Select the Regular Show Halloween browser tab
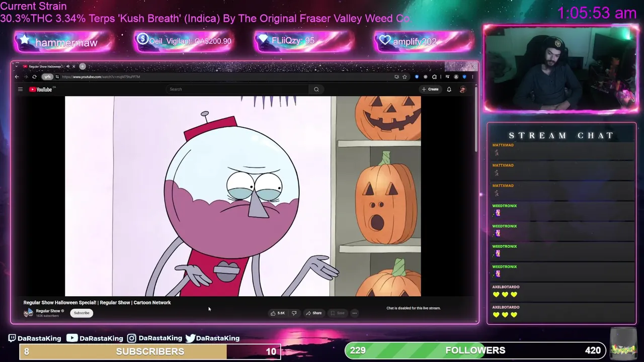Viewport: 644px width, 362px height. coord(45,66)
